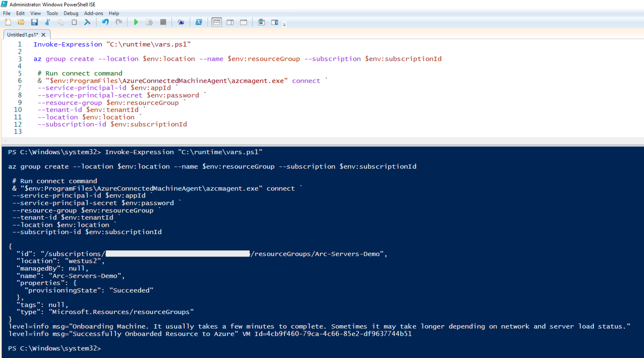Open the Edit menu
This screenshot has height=358, width=644.
[x=20, y=13]
